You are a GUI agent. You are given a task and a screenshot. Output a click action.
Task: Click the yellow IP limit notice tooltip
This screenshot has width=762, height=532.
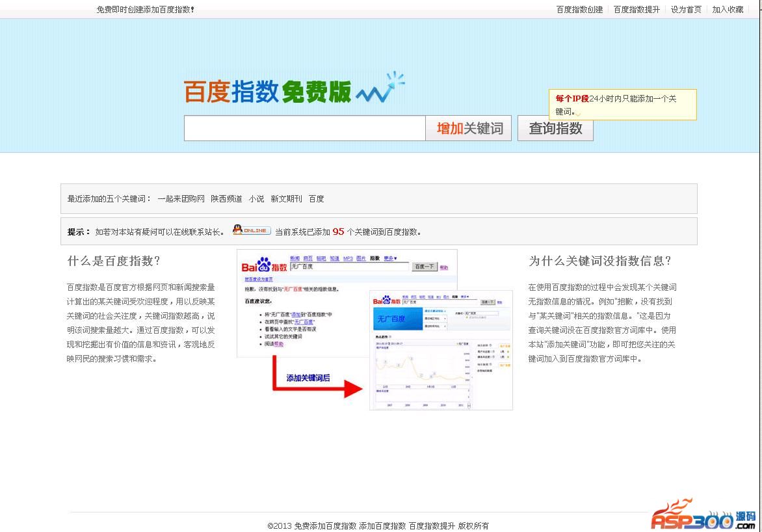[622, 105]
